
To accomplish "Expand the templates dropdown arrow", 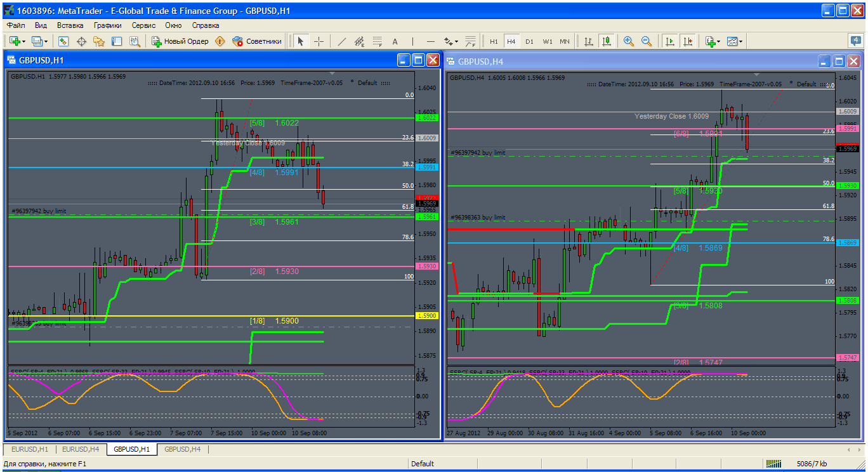I will pos(742,41).
